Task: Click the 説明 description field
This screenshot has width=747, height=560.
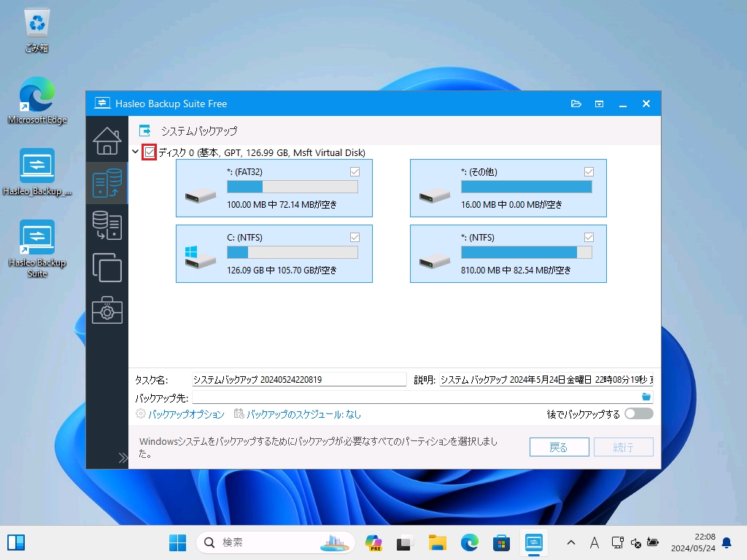Action: pyautogui.click(x=546, y=379)
